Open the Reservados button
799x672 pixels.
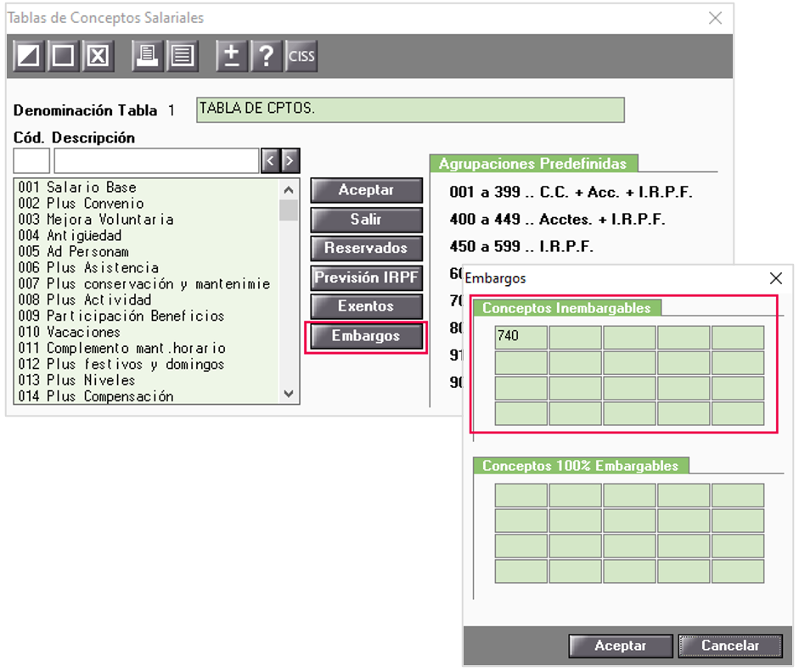pos(366,249)
